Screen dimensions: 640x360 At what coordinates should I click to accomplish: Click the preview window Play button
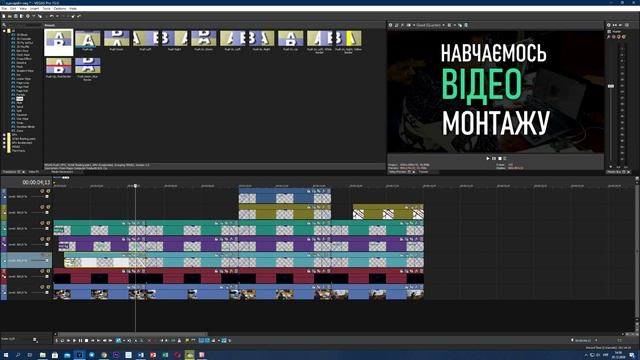tap(488, 158)
